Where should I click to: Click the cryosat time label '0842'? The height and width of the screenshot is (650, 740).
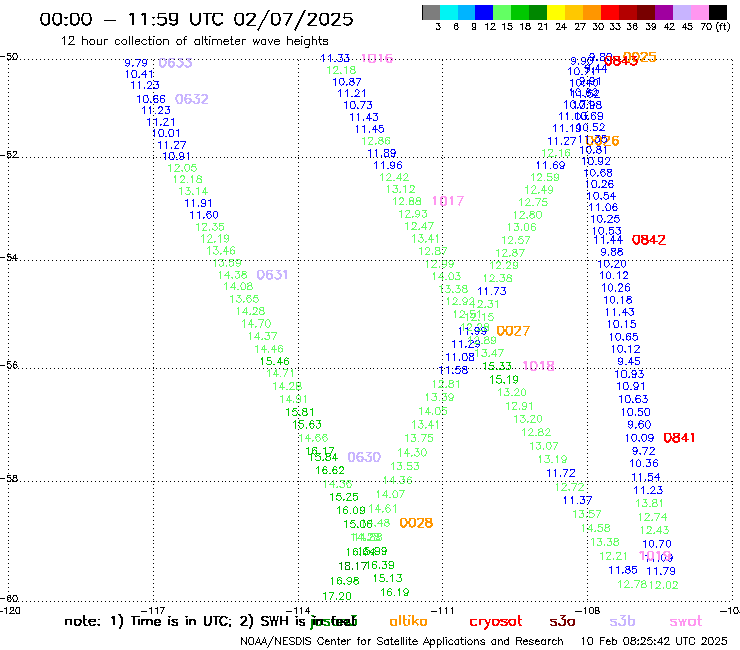[648, 240]
